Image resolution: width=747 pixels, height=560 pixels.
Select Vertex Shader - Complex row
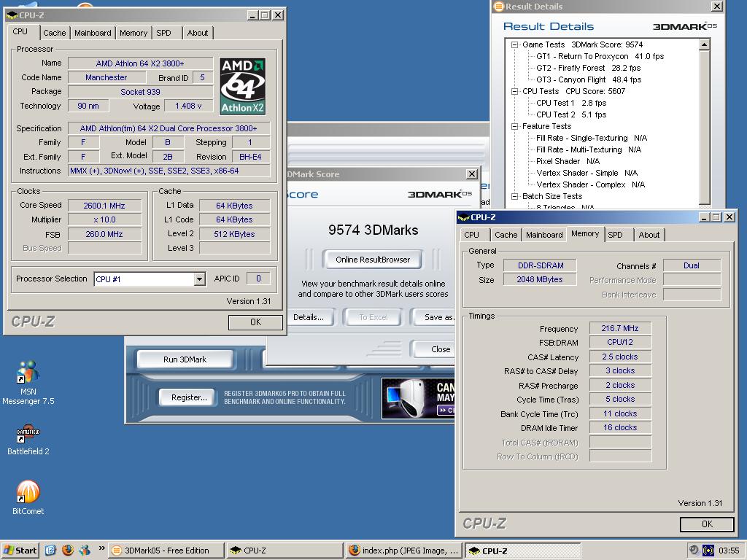590,184
